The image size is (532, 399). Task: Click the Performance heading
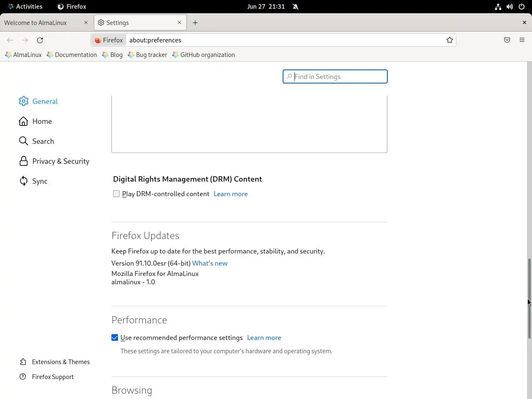139,320
